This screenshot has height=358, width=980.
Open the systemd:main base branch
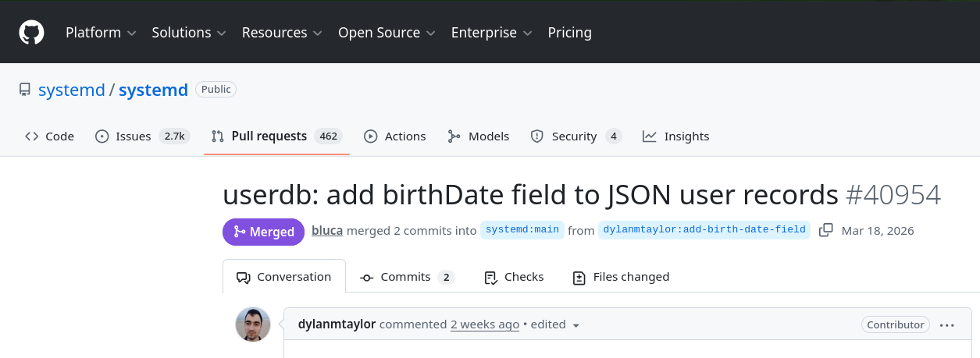pos(522,230)
